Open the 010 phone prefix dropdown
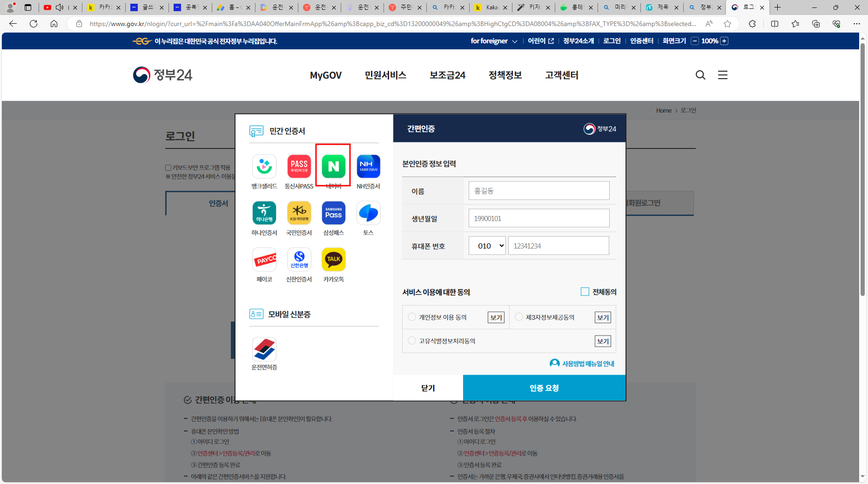Viewport: 868px width, 484px height. pos(487,246)
